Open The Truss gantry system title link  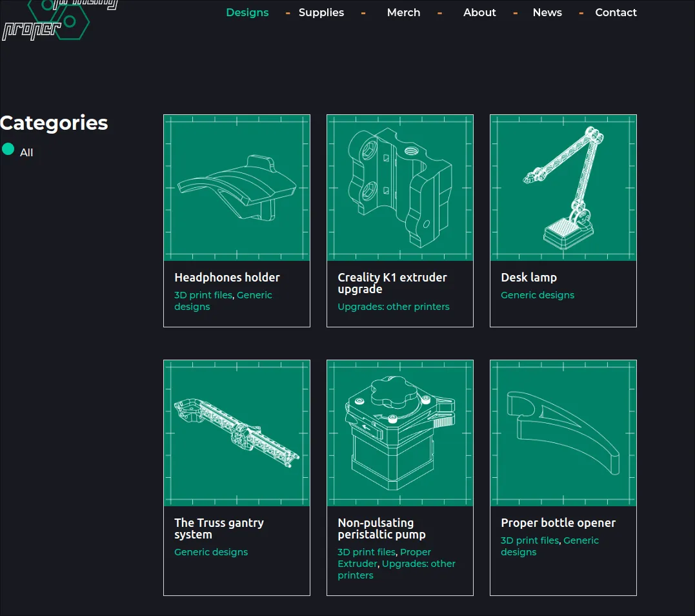click(x=219, y=528)
